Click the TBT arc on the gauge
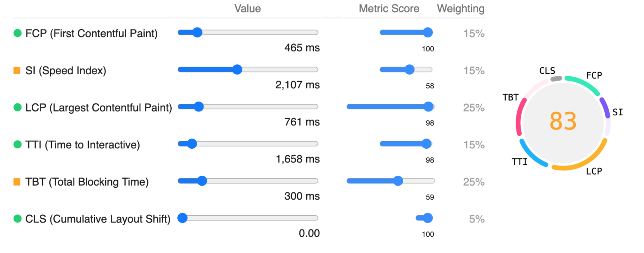 (x=519, y=116)
